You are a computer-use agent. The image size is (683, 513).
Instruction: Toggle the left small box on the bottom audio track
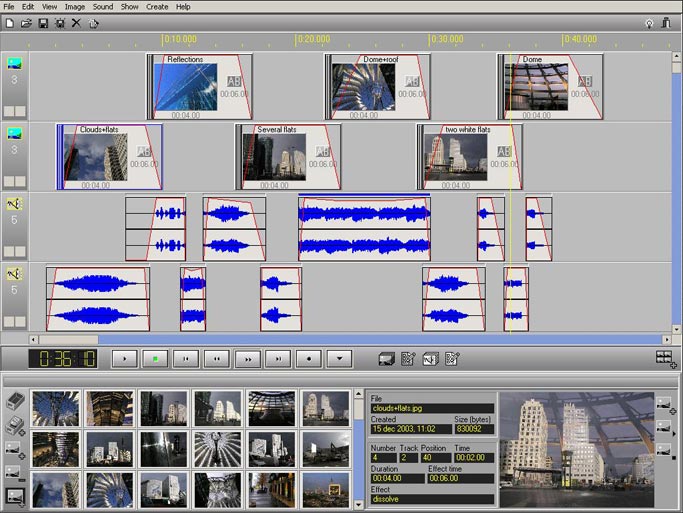tap(9, 321)
